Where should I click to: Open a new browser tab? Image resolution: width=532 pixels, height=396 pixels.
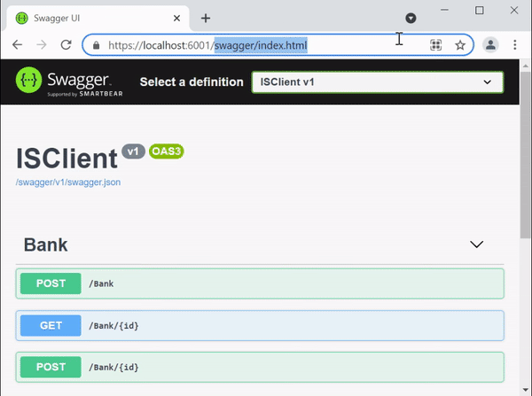click(206, 18)
